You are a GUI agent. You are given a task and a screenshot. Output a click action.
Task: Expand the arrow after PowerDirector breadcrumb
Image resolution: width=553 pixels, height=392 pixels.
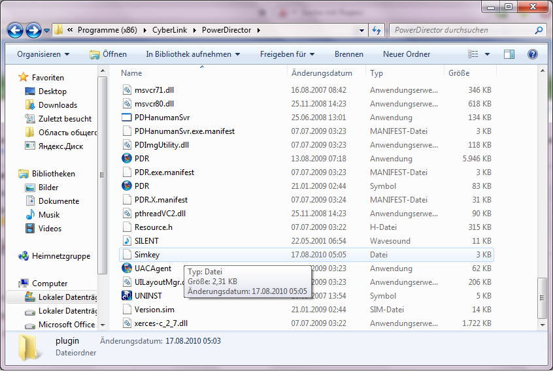pyautogui.click(x=258, y=31)
